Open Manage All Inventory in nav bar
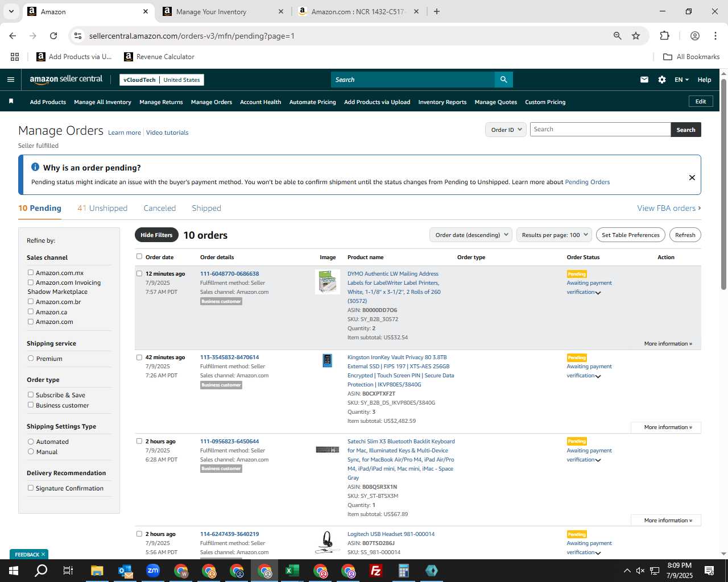This screenshot has height=582, width=728. point(102,102)
